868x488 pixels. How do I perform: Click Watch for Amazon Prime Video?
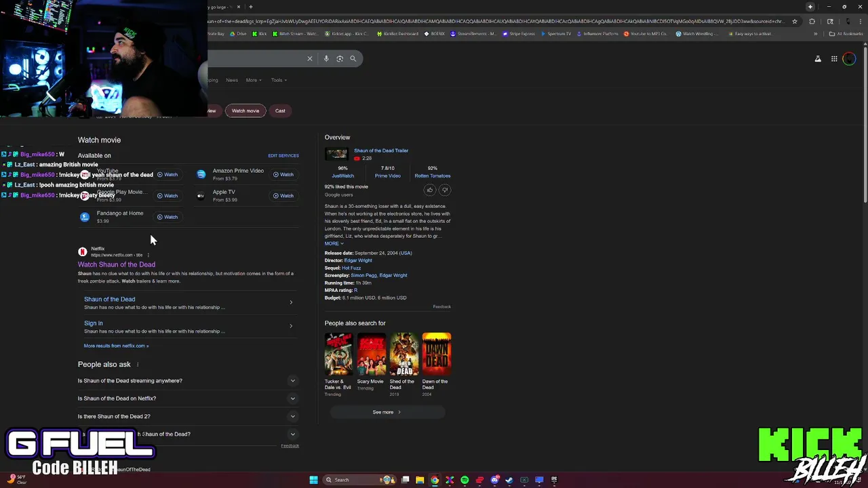pos(283,175)
